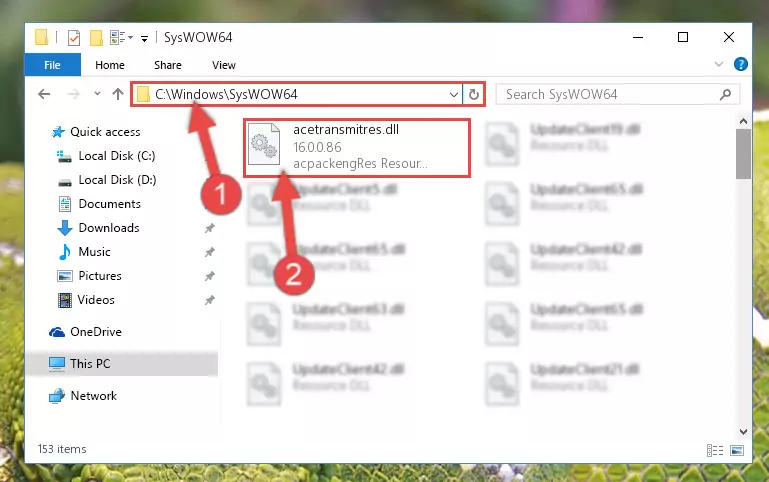
Task: Click the vertical scrollbar thumb
Action: pyautogui.click(x=743, y=154)
